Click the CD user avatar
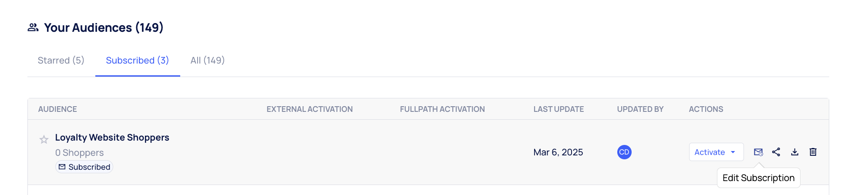868x195 pixels. click(624, 152)
